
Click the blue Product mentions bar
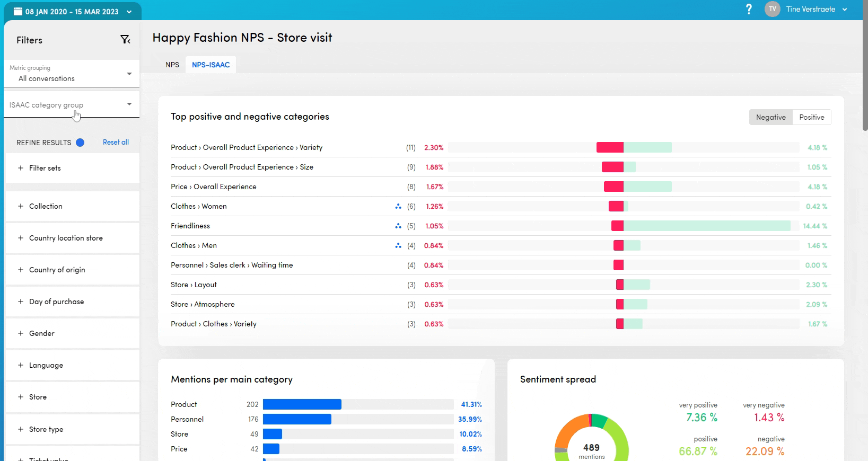[x=302, y=404]
